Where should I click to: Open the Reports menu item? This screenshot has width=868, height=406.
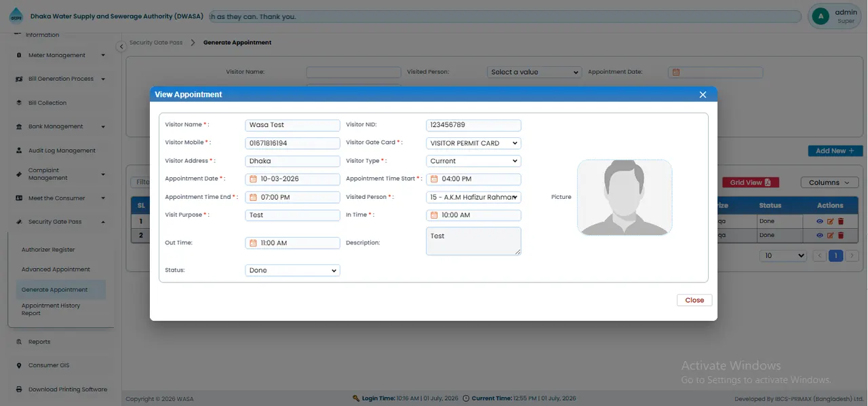point(39,342)
